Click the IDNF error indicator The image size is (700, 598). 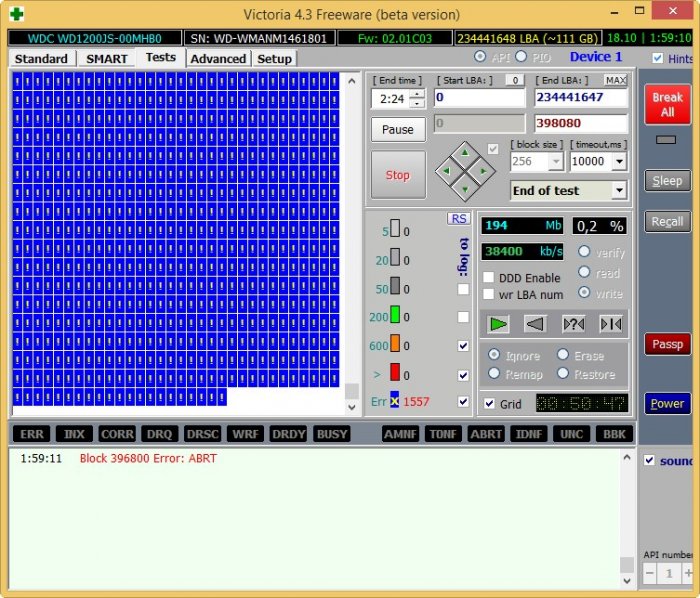pos(529,434)
